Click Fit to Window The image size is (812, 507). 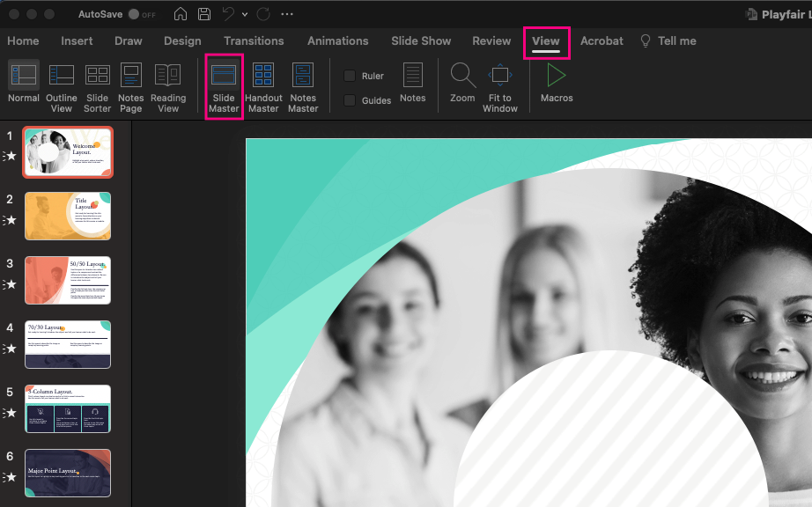499,84
